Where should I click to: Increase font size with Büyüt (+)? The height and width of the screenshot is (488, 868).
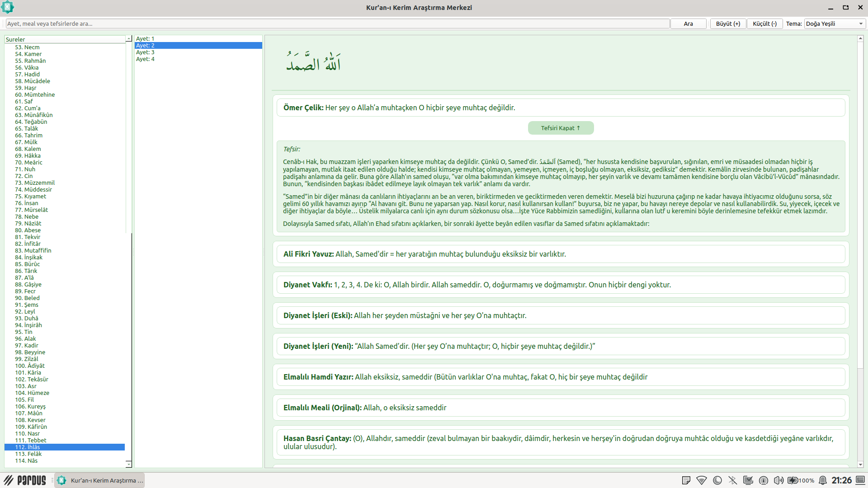[x=728, y=23]
